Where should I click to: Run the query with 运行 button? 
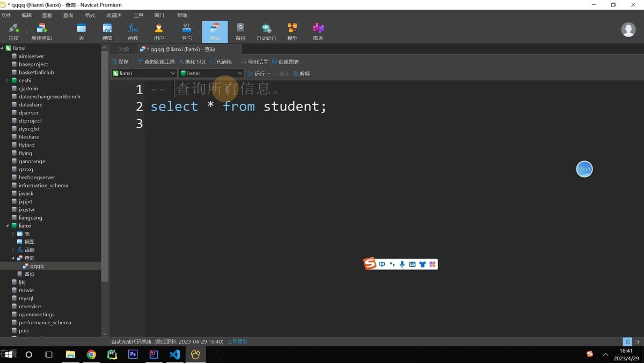pos(257,74)
